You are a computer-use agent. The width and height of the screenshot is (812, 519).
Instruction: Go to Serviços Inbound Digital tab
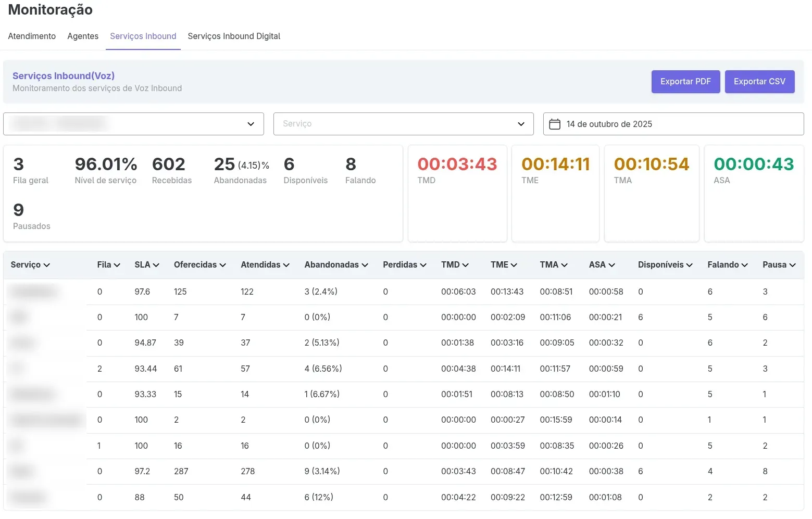tap(234, 36)
